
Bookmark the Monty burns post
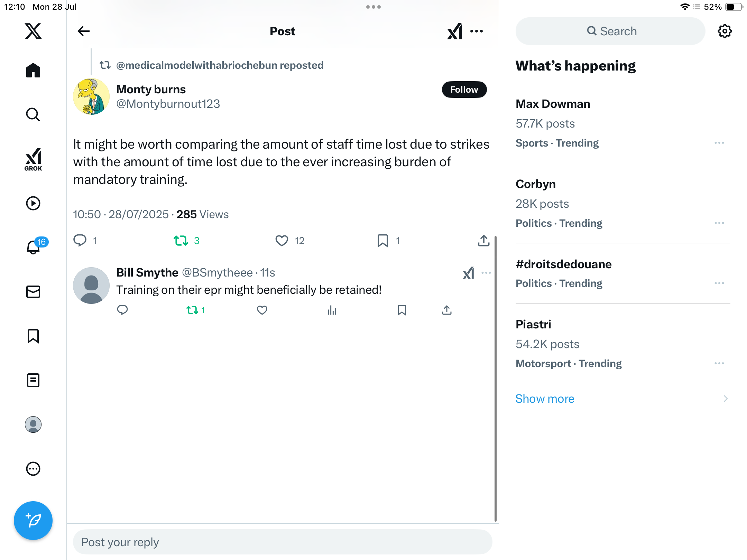[x=382, y=241]
